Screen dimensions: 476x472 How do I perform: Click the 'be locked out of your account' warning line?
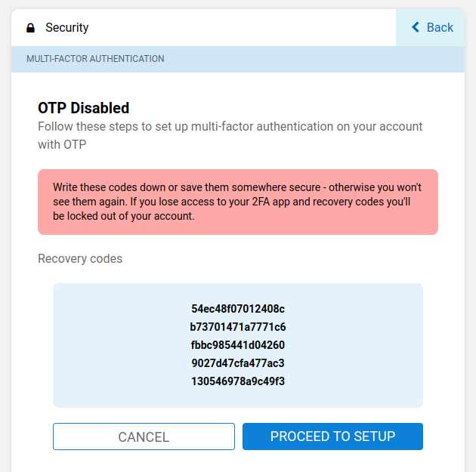(x=124, y=215)
